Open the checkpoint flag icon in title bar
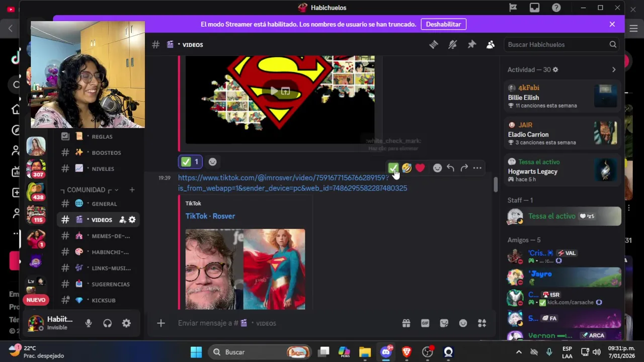644x362 pixels. [513, 8]
